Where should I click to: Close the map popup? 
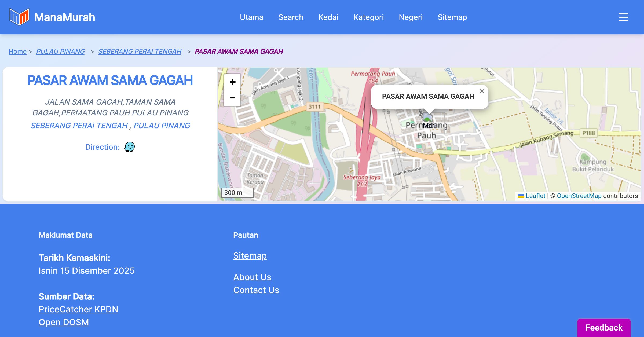click(x=482, y=91)
